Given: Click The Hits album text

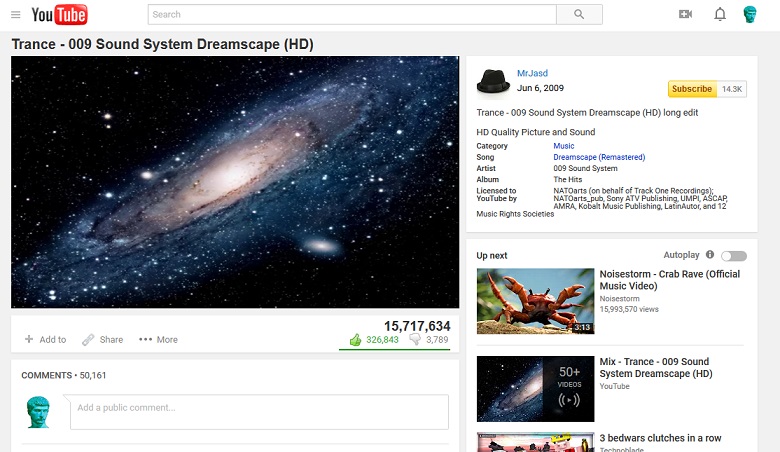Looking at the screenshot, I should (x=568, y=180).
